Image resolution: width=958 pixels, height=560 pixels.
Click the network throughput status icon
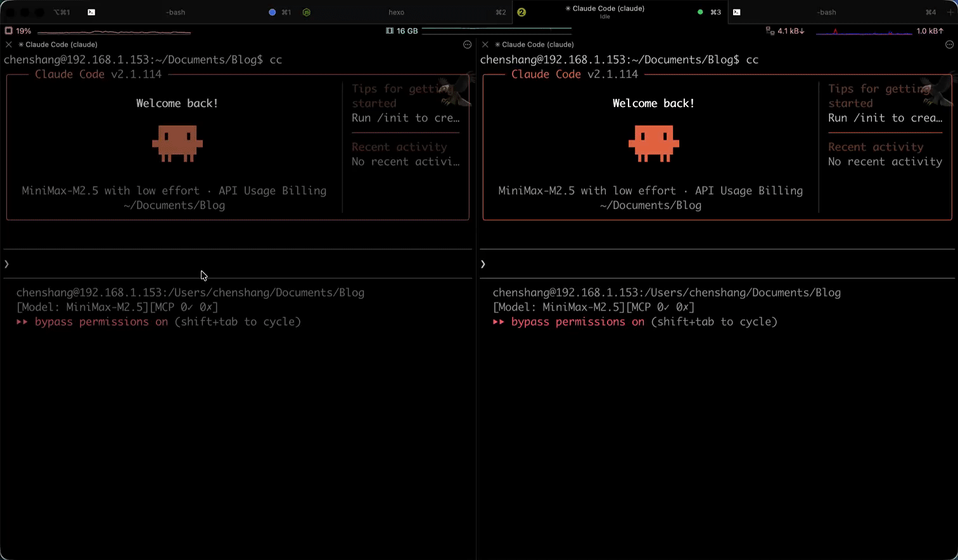770,30
